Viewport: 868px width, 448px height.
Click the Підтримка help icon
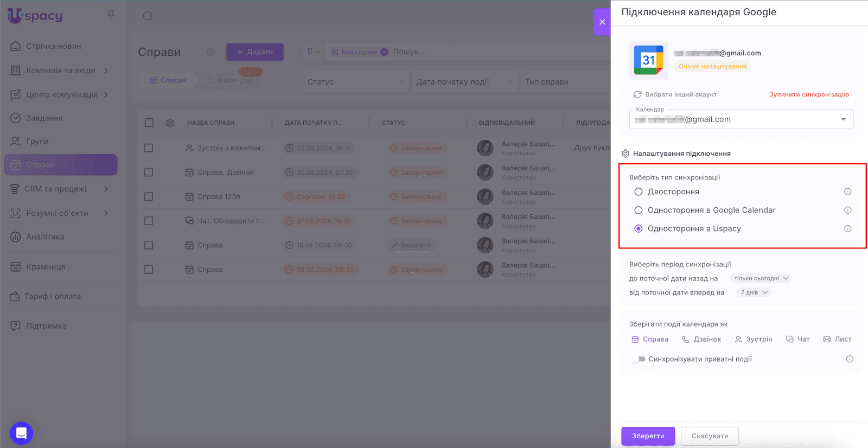pyautogui.click(x=16, y=326)
